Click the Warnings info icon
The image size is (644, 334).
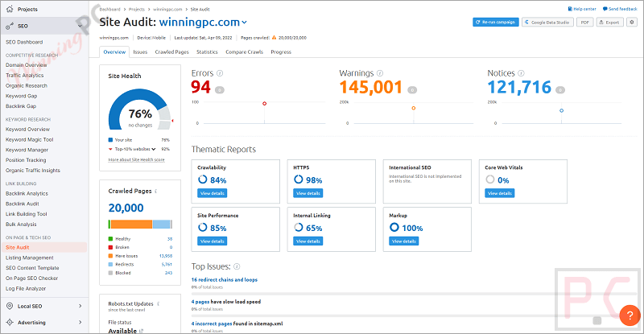(380, 73)
